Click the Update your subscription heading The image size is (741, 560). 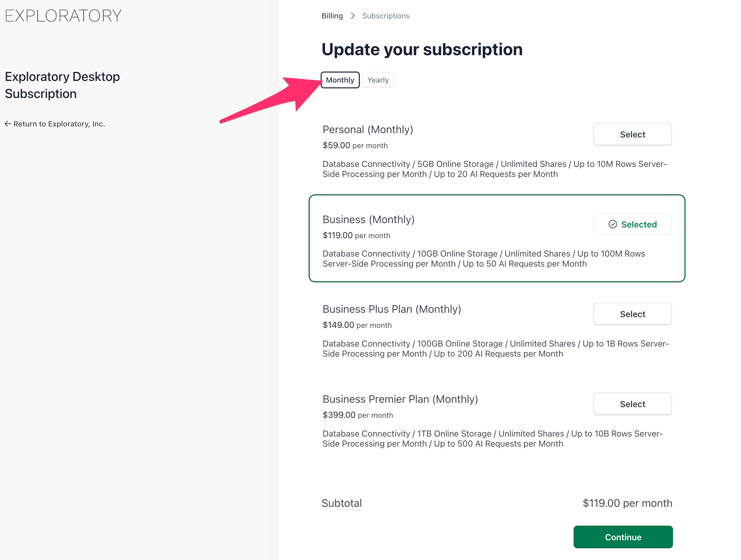coord(422,50)
